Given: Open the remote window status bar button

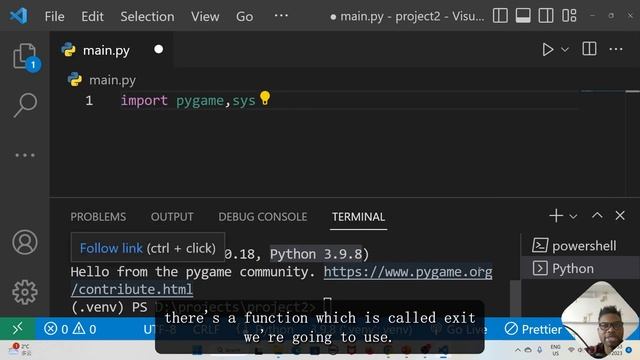Looking at the screenshot, I should (x=18, y=329).
